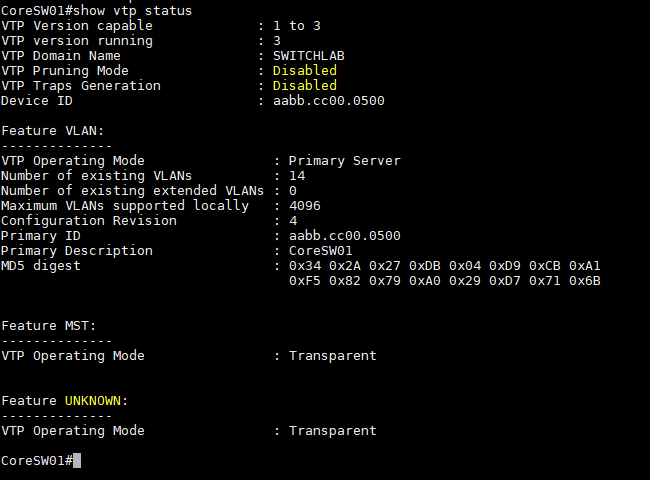Click the yellow UNKNOWN feature label
This screenshot has height=480, width=650.
pos(93,401)
